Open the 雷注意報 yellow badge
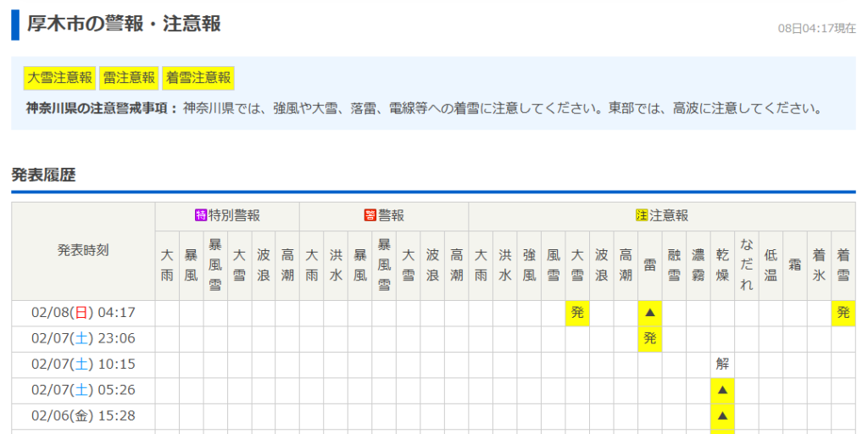 pyautogui.click(x=129, y=78)
